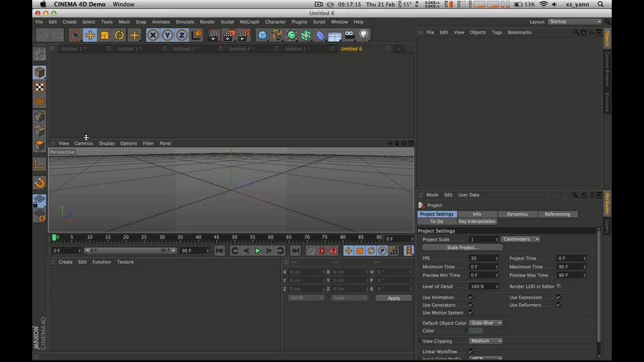Click Play Forwards green arrow
644x362 pixels.
coord(257,250)
